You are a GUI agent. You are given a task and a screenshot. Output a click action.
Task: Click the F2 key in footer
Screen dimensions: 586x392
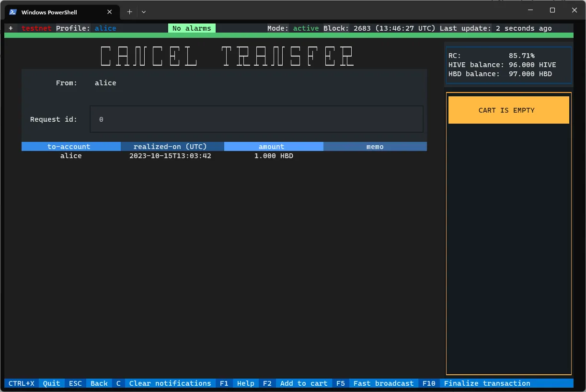coord(267,383)
